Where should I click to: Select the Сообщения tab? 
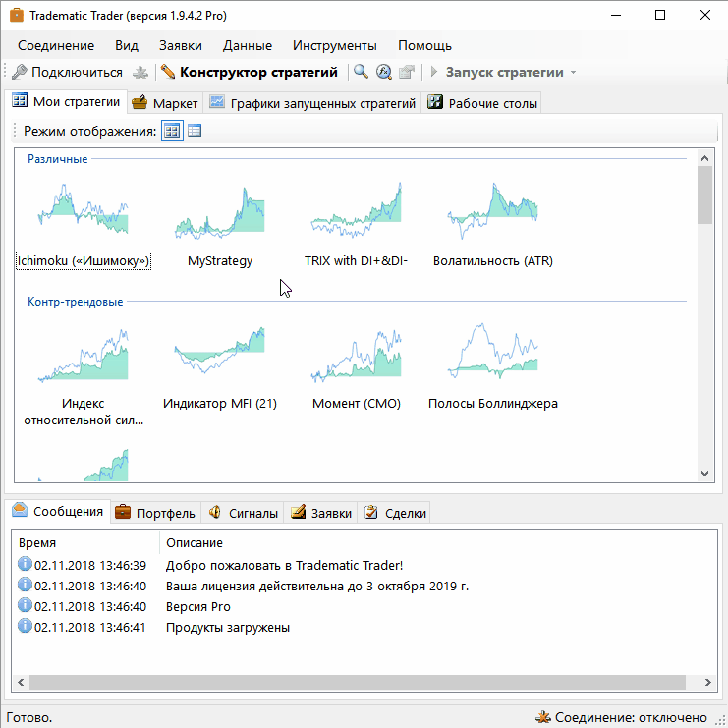click(x=58, y=511)
